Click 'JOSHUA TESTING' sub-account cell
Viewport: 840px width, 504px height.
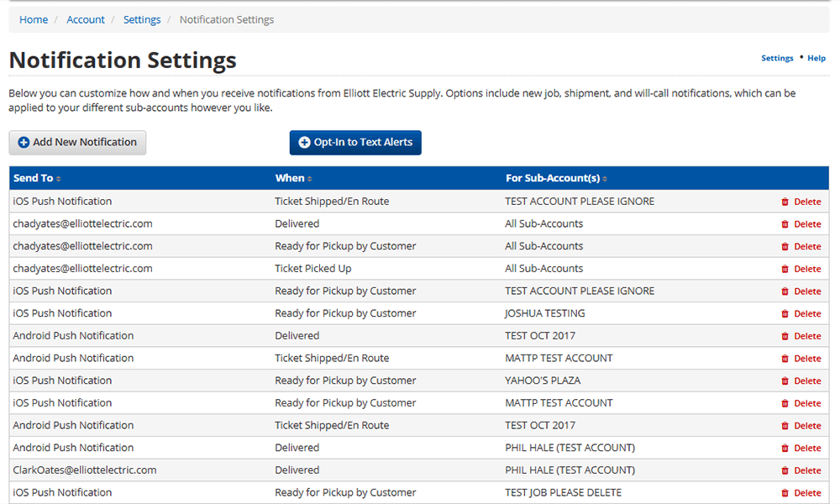[545, 313]
